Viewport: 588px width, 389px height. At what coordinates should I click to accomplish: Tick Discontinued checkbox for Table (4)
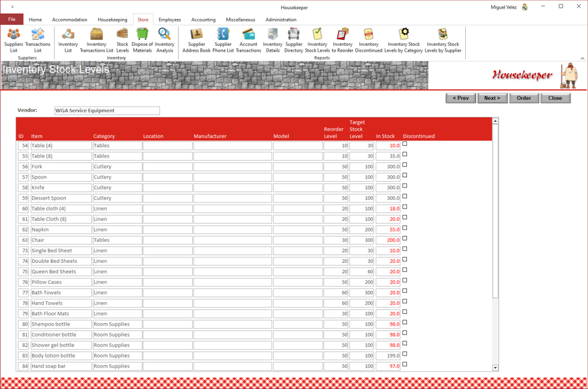(404, 144)
